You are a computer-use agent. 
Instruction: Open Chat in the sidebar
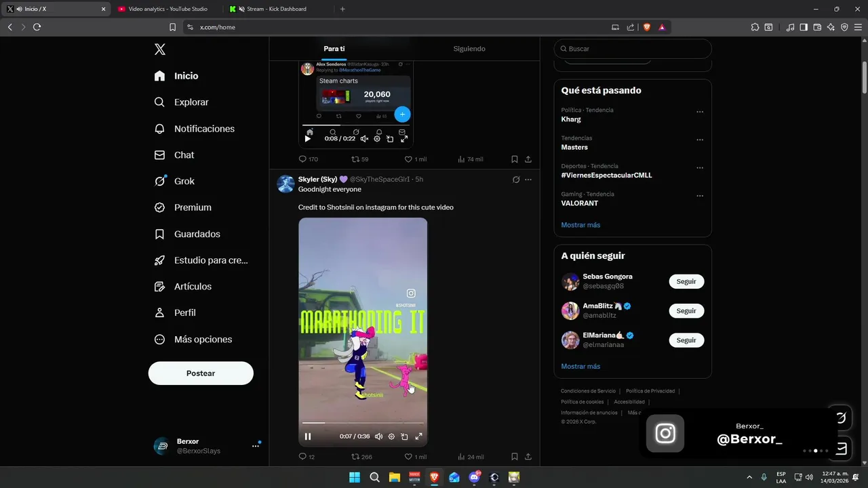pos(174,155)
